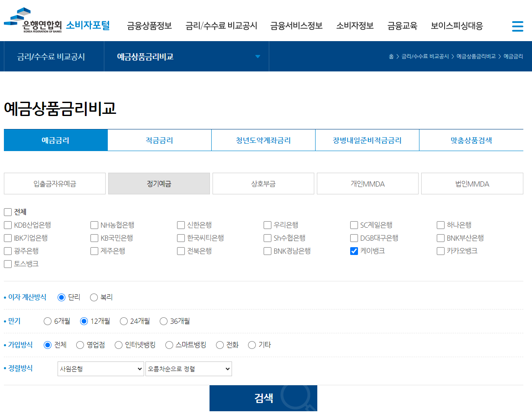532x416 pixels.
Task: Select 전화 signup method
Action: [220, 345]
